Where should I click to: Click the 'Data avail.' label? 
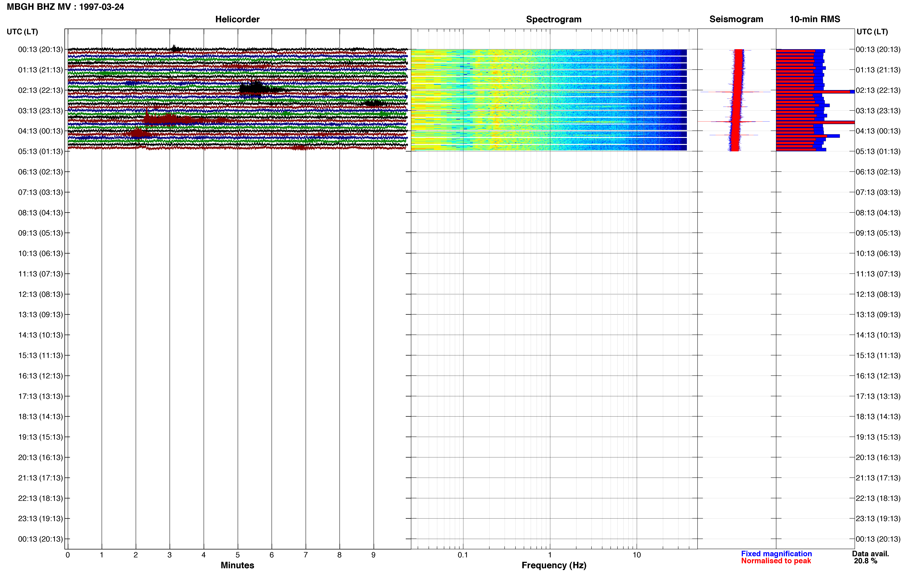(x=870, y=554)
